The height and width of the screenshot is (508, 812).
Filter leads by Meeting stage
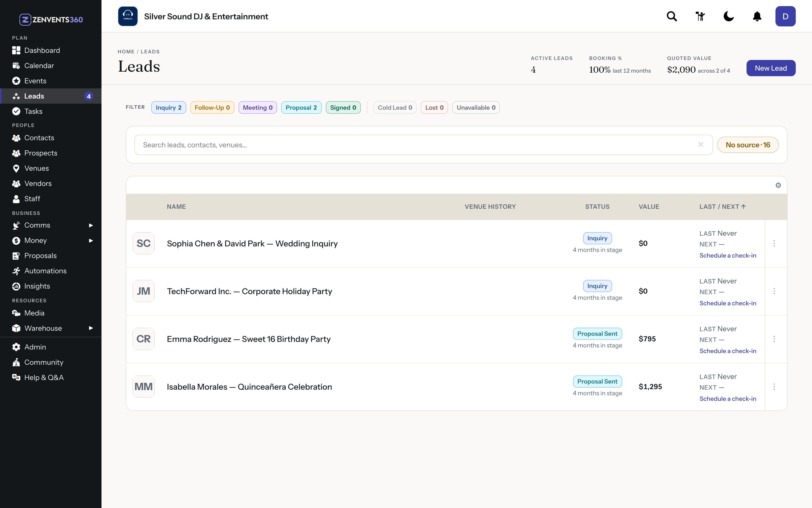pyautogui.click(x=257, y=107)
